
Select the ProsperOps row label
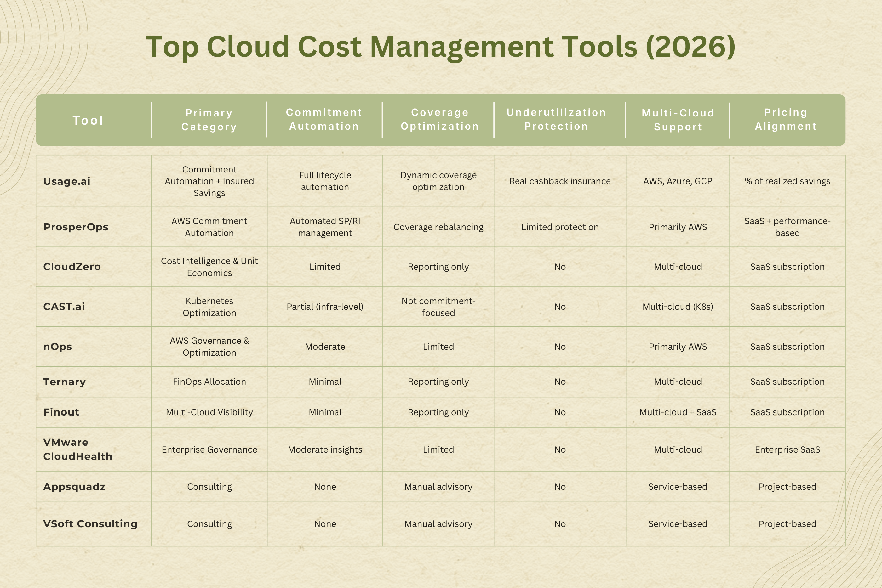pos(76,227)
